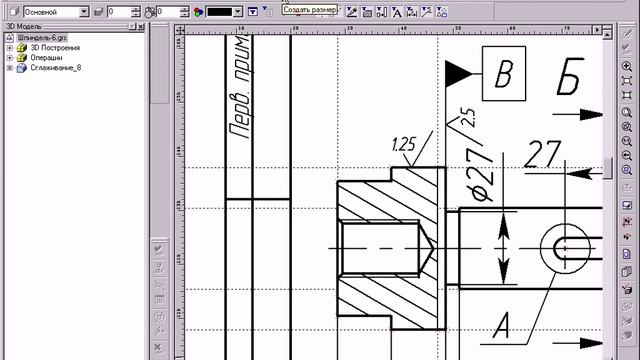This screenshot has height=360, width=640.
Task: Select Операции in model tree
Action: click(x=46, y=58)
